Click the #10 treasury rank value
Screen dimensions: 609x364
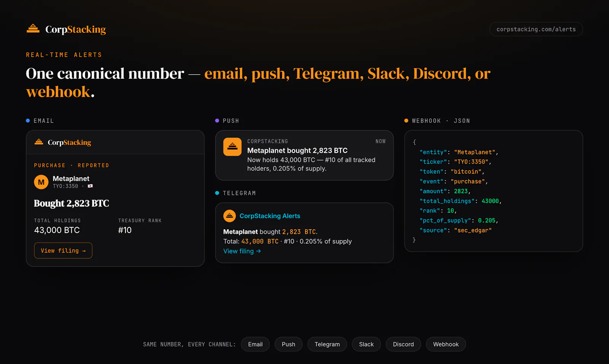pos(125,230)
